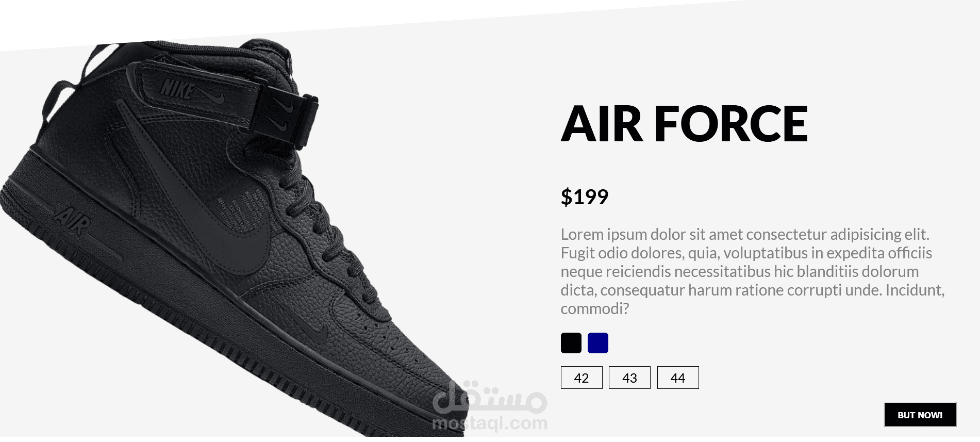Click the Lorem ipsum product description

(753, 271)
